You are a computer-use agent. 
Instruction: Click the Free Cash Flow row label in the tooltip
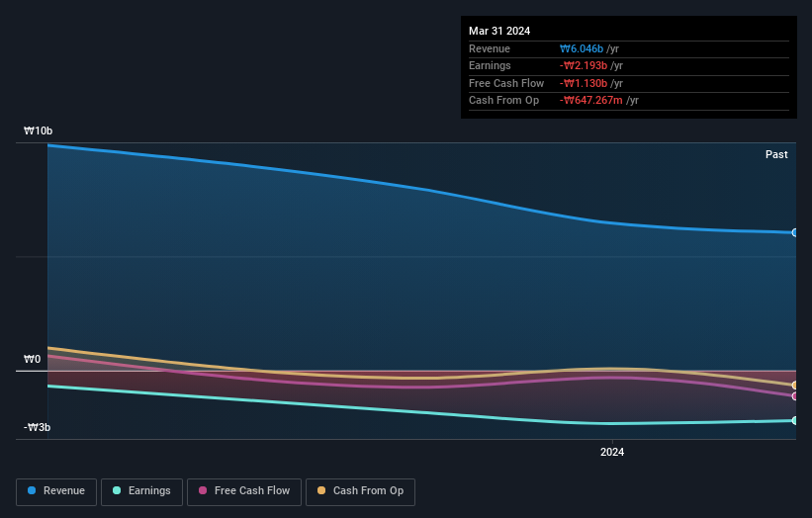[x=506, y=83]
